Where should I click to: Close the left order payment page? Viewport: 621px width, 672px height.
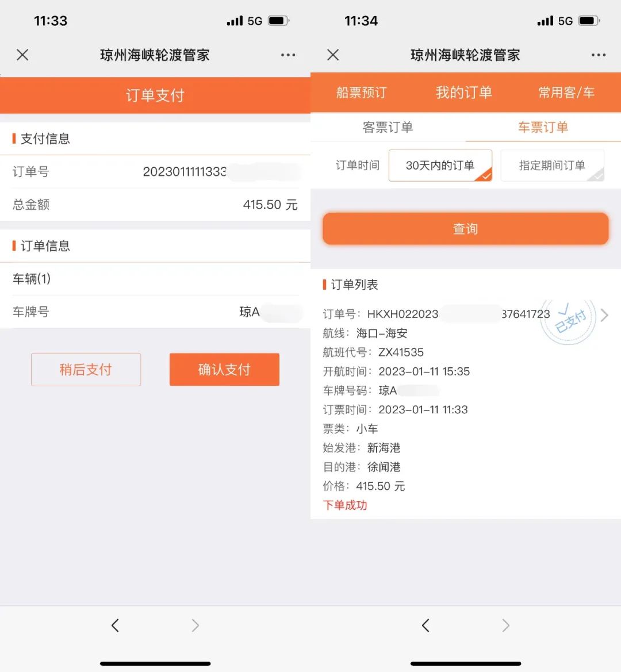tap(22, 55)
